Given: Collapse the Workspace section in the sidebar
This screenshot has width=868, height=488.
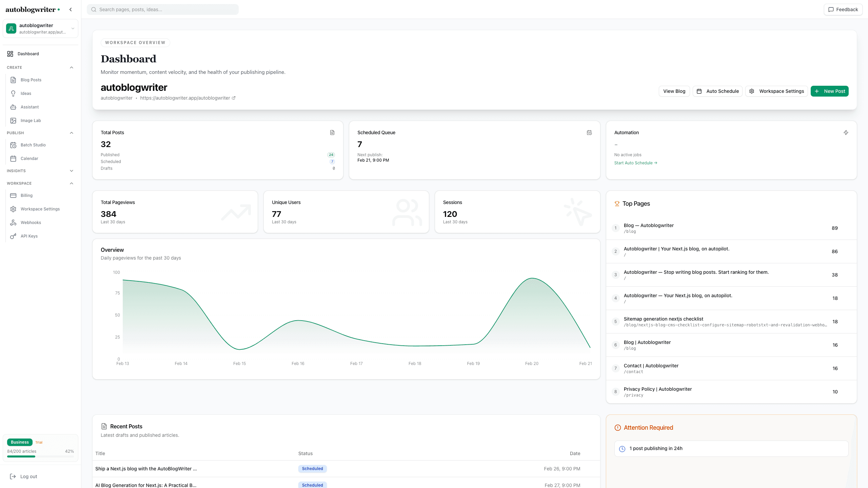Looking at the screenshot, I should (72, 183).
